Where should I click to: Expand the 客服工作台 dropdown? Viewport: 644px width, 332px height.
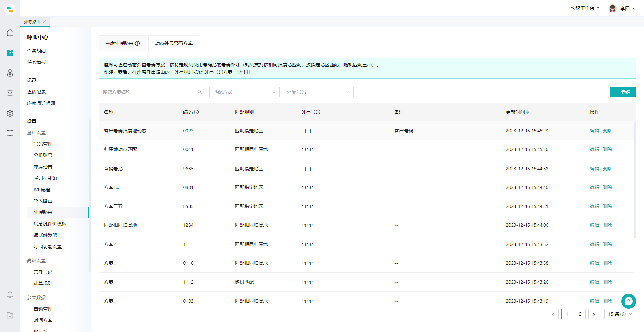[585, 8]
